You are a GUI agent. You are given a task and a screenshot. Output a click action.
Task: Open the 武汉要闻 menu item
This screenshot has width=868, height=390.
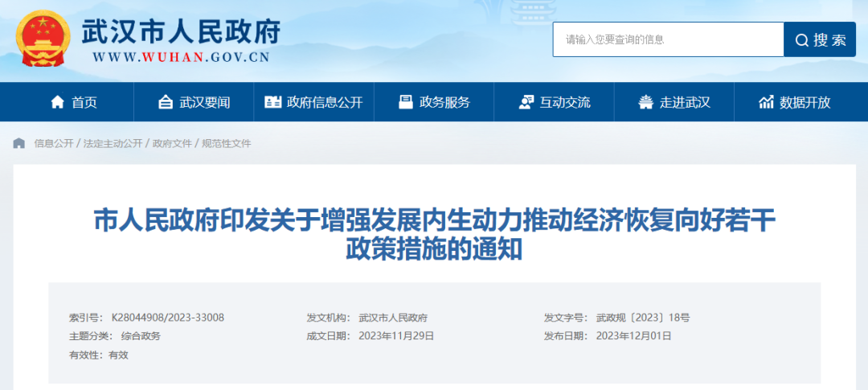[194, 102]
